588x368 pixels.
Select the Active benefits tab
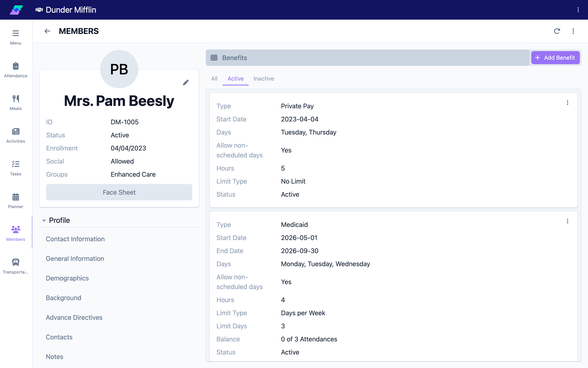point(235,79)
